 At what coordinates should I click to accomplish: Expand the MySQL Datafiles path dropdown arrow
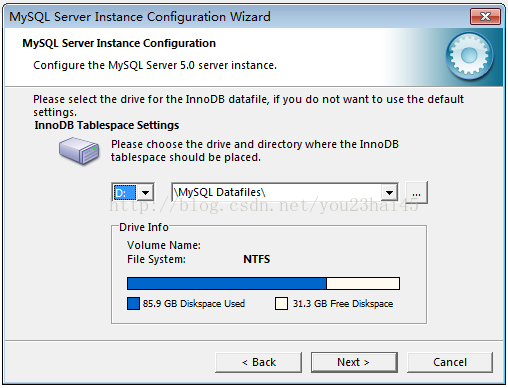389,192
